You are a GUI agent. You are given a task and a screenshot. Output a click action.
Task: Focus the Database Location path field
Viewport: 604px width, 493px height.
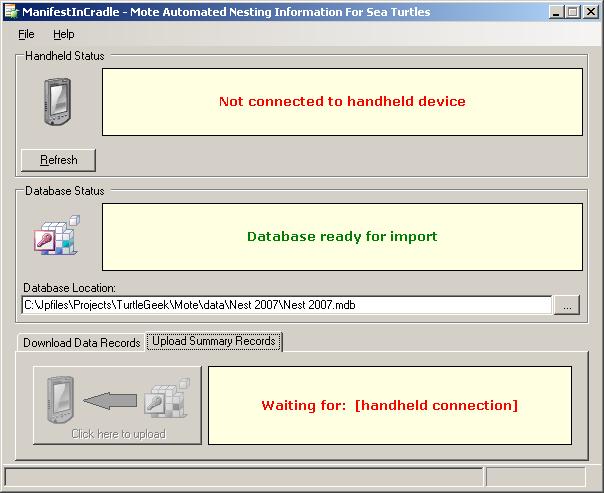coord(286,305)
